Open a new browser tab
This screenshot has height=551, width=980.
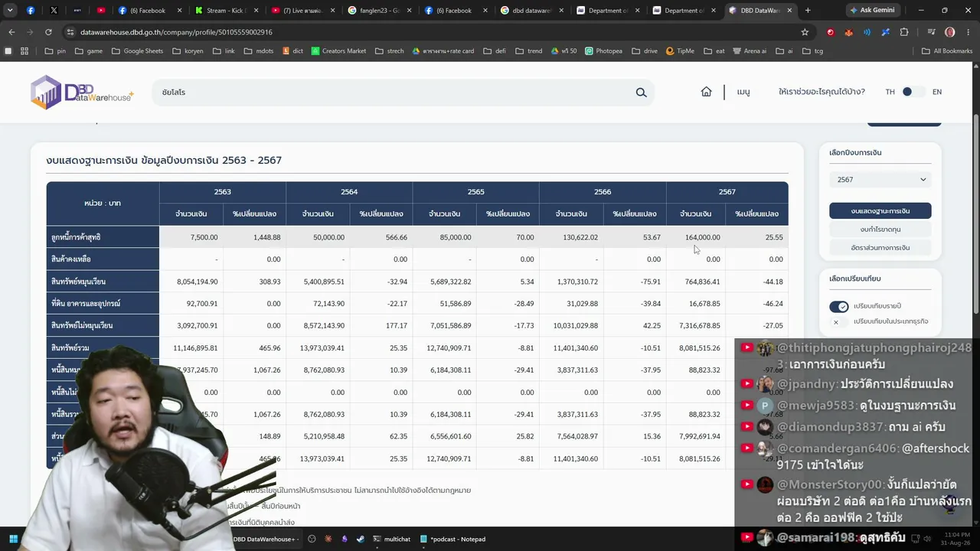[808, 11]
